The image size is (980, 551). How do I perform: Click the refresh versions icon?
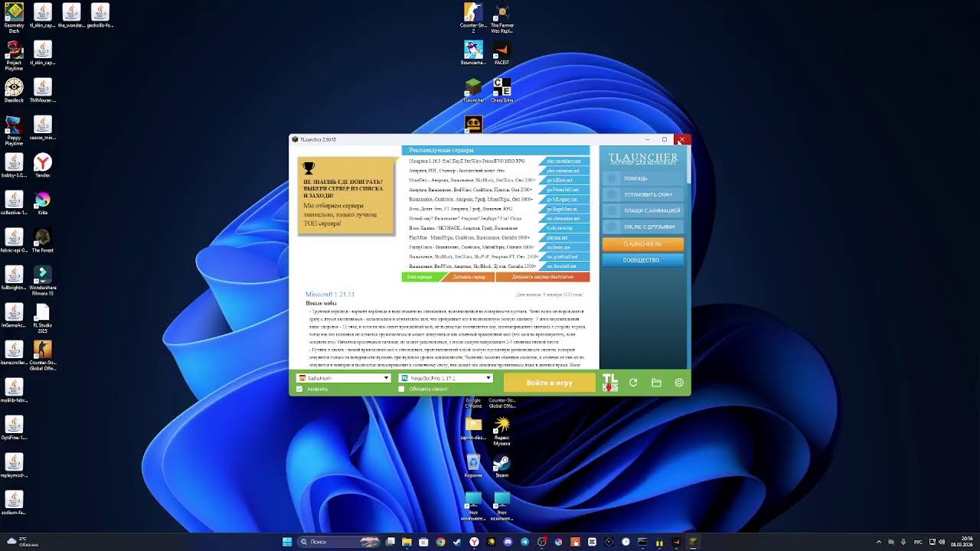(633, 383)
